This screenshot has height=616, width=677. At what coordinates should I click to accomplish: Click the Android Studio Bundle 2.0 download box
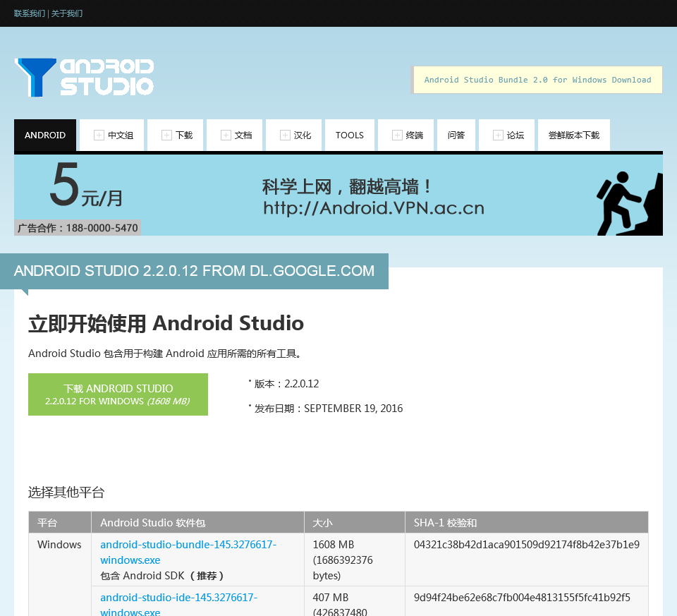[537, 80]
